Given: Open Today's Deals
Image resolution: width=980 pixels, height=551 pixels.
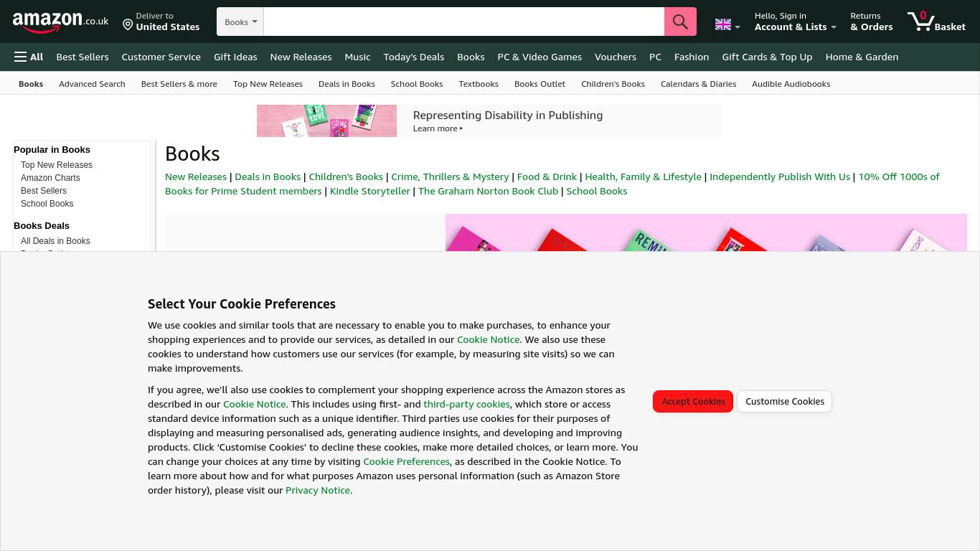Looking at the screenshot, I should [x=413, y=57].
